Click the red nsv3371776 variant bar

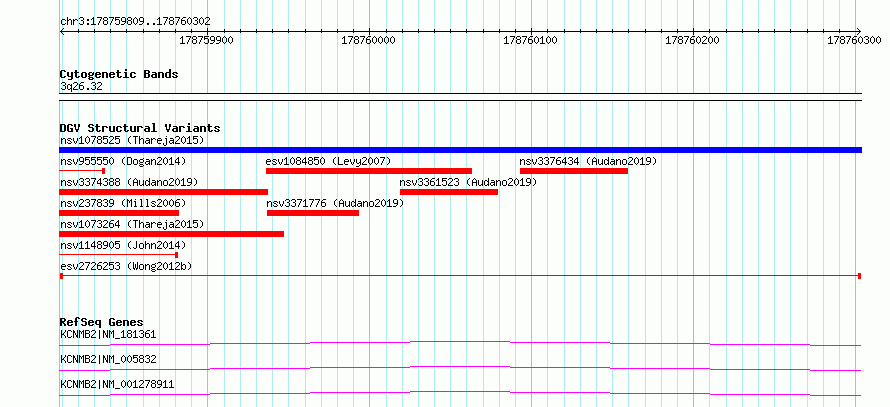pyautogui.click(x=313, y=213)
